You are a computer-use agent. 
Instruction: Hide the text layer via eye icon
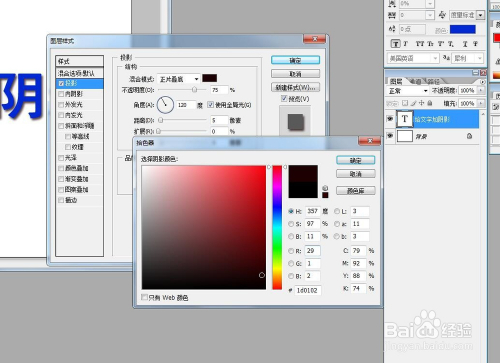390,119
